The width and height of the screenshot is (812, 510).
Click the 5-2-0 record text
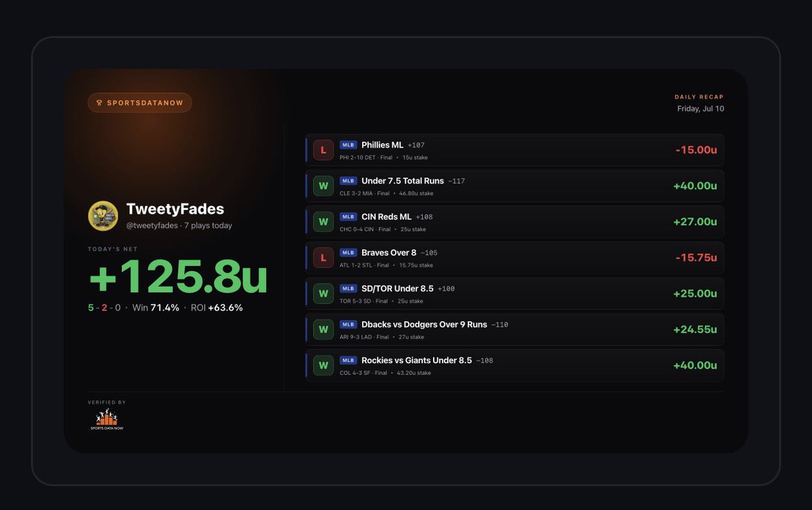coord(105,308)
